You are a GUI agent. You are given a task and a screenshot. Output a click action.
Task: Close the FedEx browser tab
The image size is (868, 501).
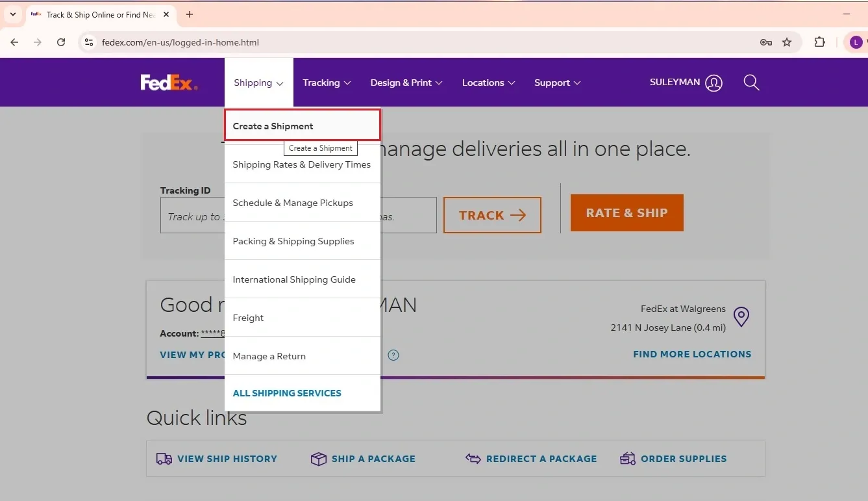coord(166,14)
